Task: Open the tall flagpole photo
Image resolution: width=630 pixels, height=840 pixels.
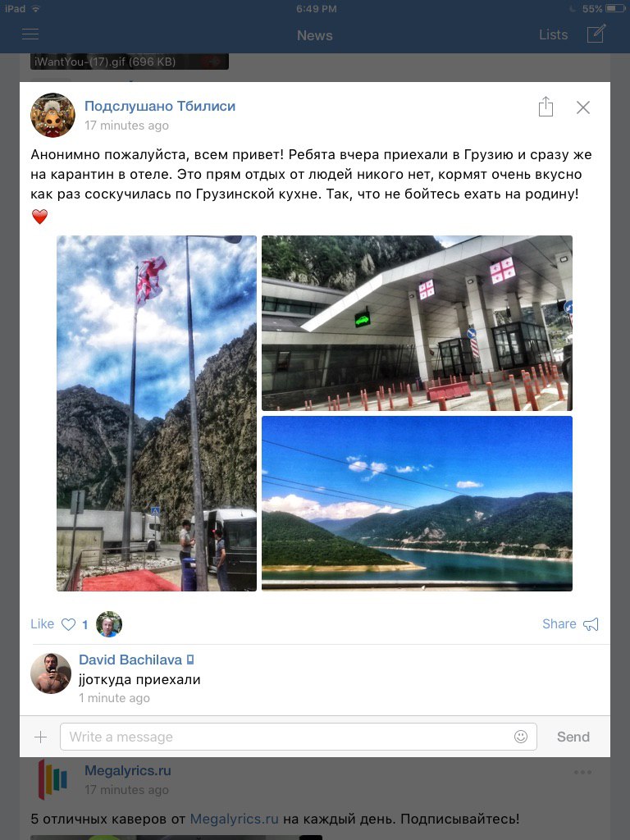Action: point(157,413)
